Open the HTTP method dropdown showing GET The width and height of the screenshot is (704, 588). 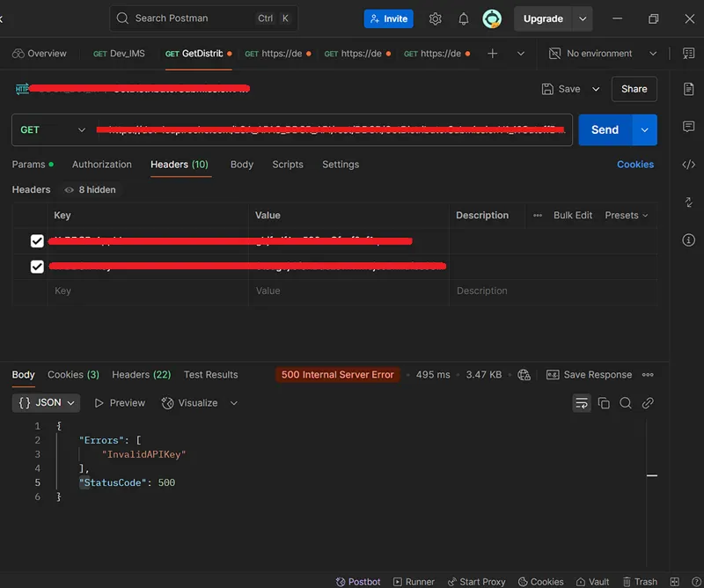tap(51, 129)
